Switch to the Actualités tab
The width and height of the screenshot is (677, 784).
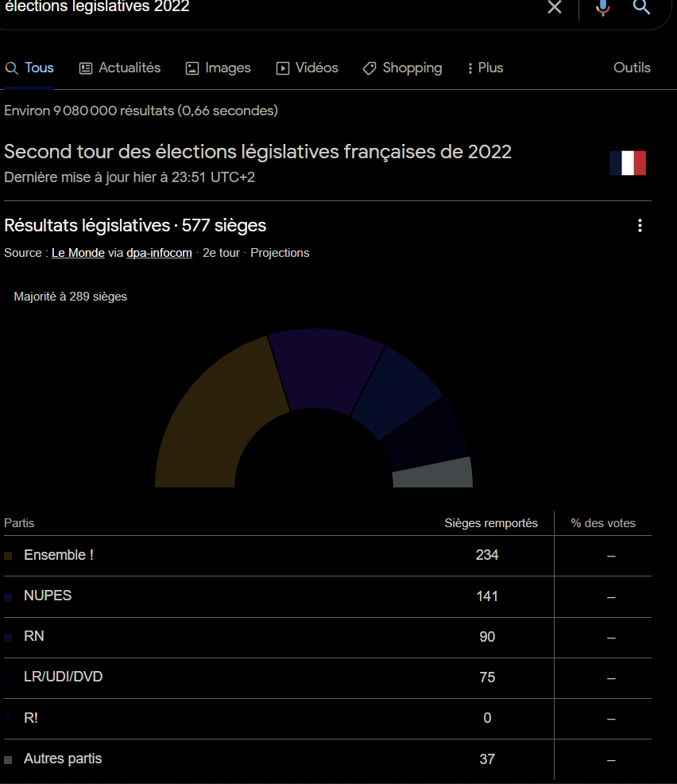point(120,68)
